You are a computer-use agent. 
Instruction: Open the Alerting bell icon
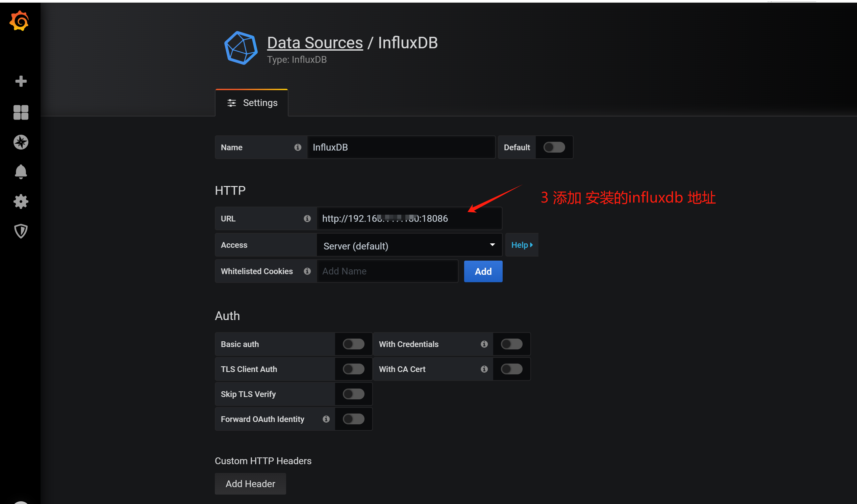point(21,171)
